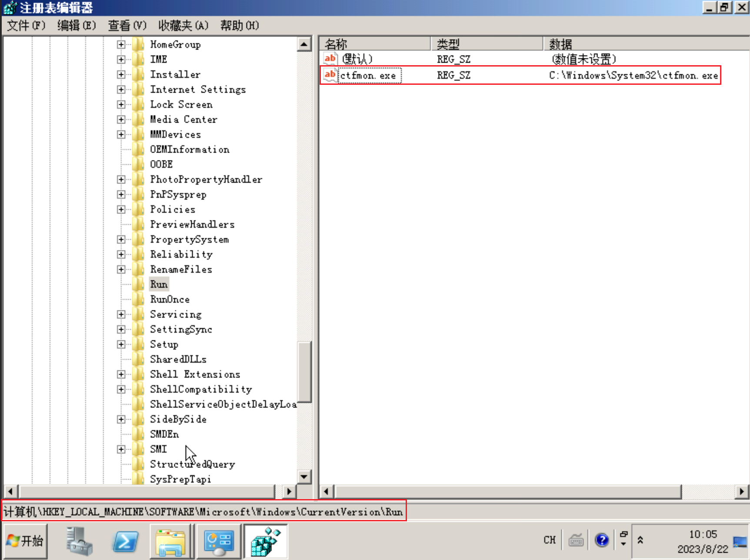Select the RunOnce key in the tree
750x560 pixels.
pos(170,299)
